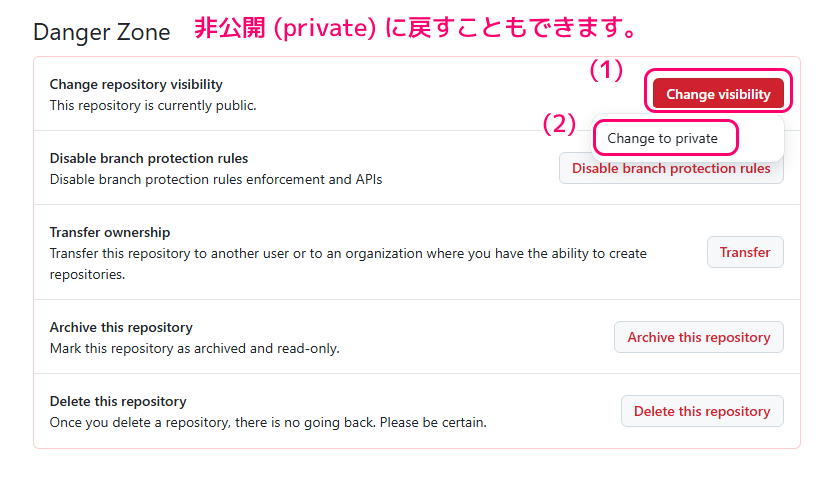
Task: Click the bold Disable branch protection rules heading
Action: coord(149,158)
